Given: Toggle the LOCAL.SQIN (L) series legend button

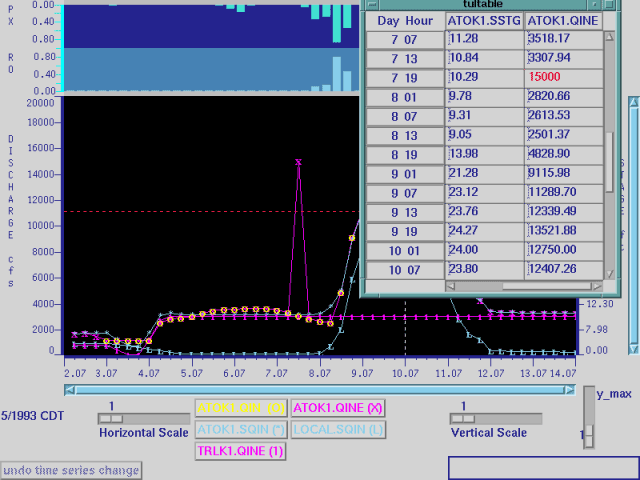Looking at the screenshot, I should (x=338, y=429).
